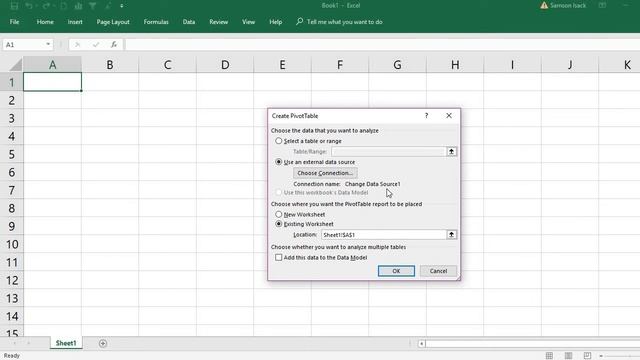This screenshot has height=360, width=640.
Task: Click the chart icon in quick access toolbar
Action: click(x=78, y=6)
